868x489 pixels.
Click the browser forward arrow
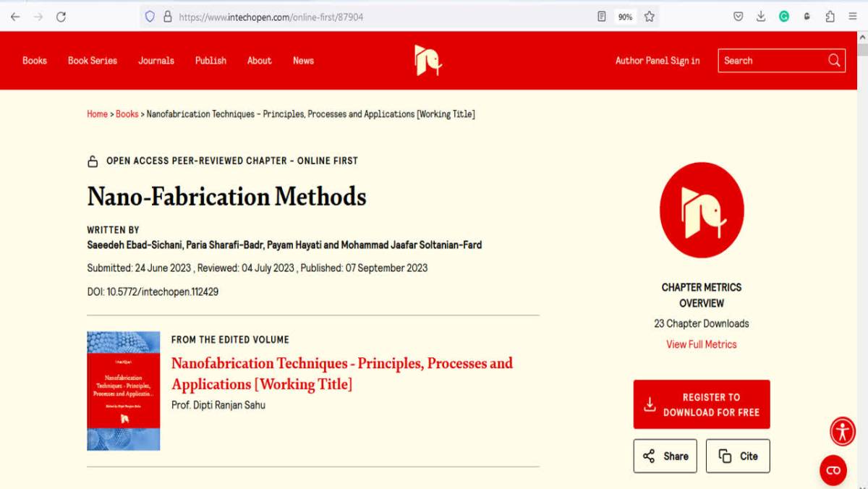pyautogui.click(x=38, y=17)
